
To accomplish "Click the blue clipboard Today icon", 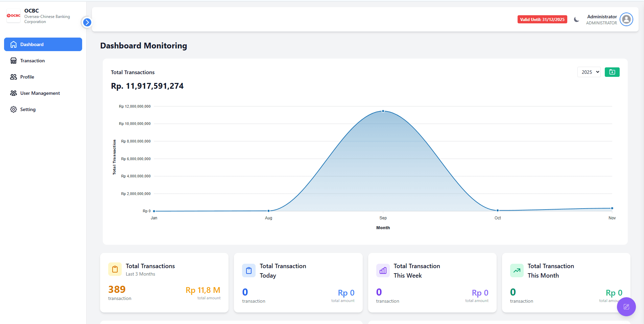I will 249,271.
